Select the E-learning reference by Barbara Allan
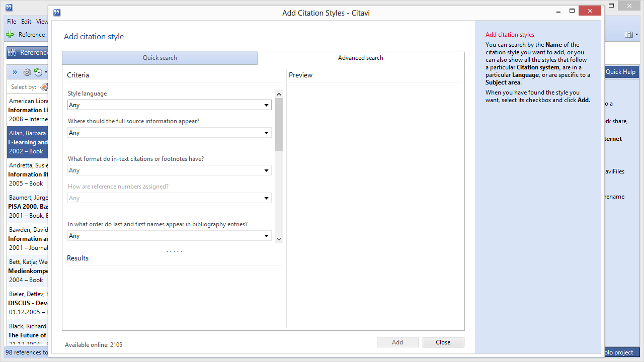 click(x=27, y=142)
